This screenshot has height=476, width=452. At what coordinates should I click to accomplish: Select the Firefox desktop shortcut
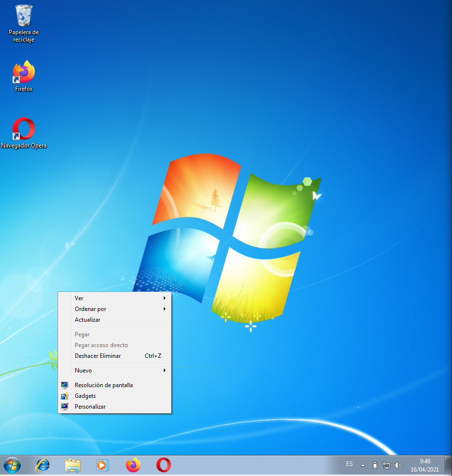(x=23, y=76)
